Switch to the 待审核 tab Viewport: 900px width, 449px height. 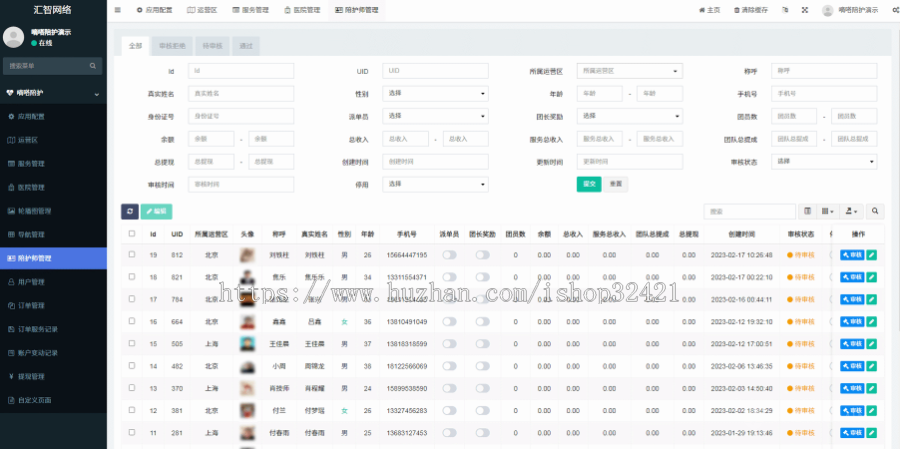[x=212, y=46]
